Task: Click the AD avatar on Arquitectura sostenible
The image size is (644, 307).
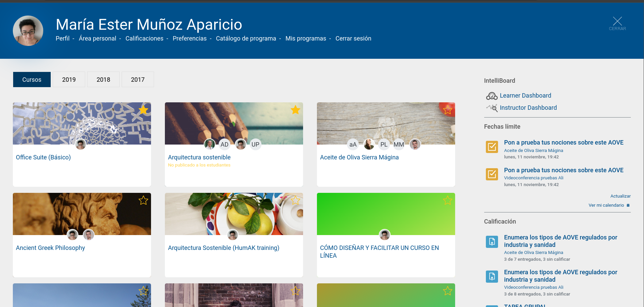Action: pos(224,145)
